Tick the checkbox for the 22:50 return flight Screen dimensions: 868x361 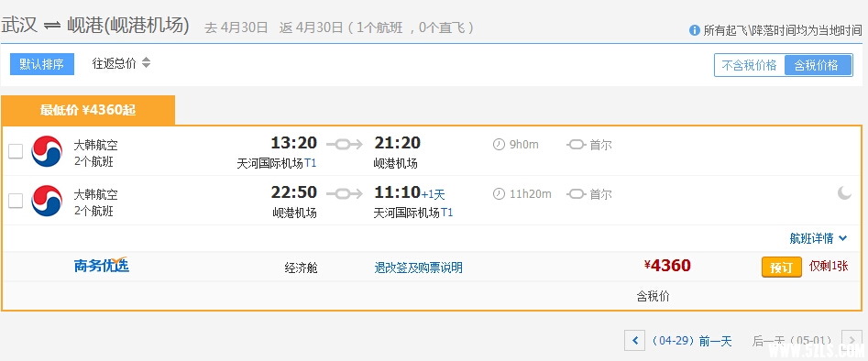pos(16,201)
